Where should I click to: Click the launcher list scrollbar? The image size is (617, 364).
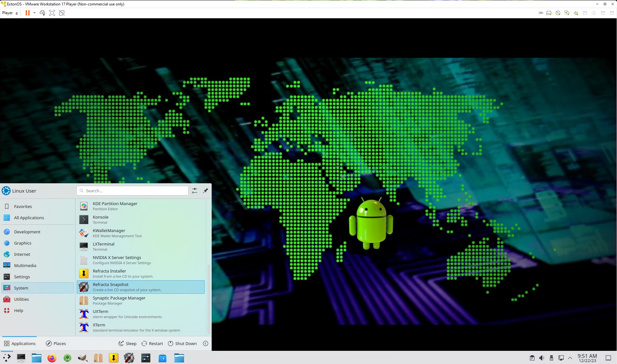pyautogui.click(x=209, y=299)
